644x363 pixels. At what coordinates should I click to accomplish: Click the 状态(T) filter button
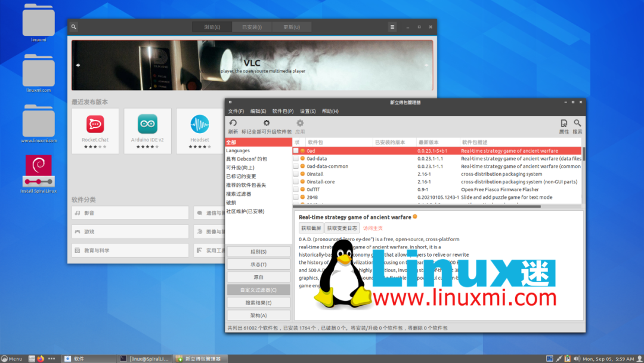click(258, 264)
